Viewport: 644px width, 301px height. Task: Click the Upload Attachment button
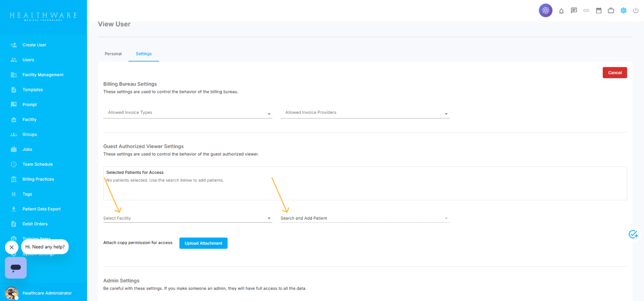tap(203, 243)
